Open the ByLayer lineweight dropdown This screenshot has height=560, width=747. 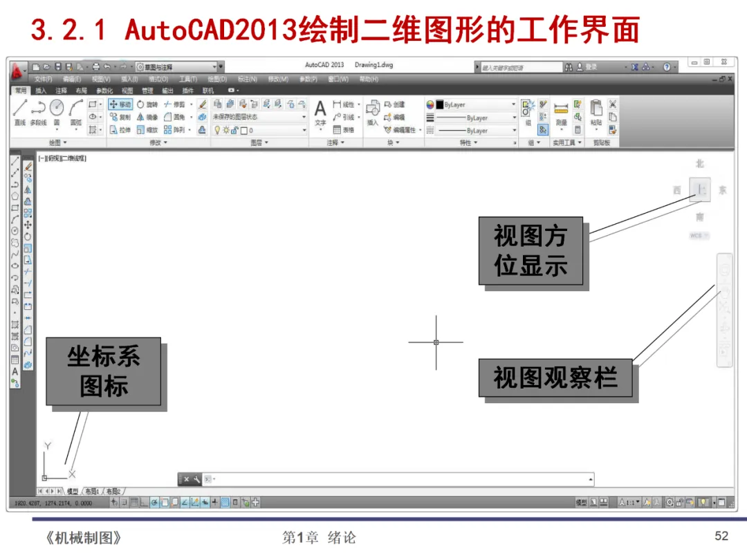pyautogui.click(x=477, y=118)
